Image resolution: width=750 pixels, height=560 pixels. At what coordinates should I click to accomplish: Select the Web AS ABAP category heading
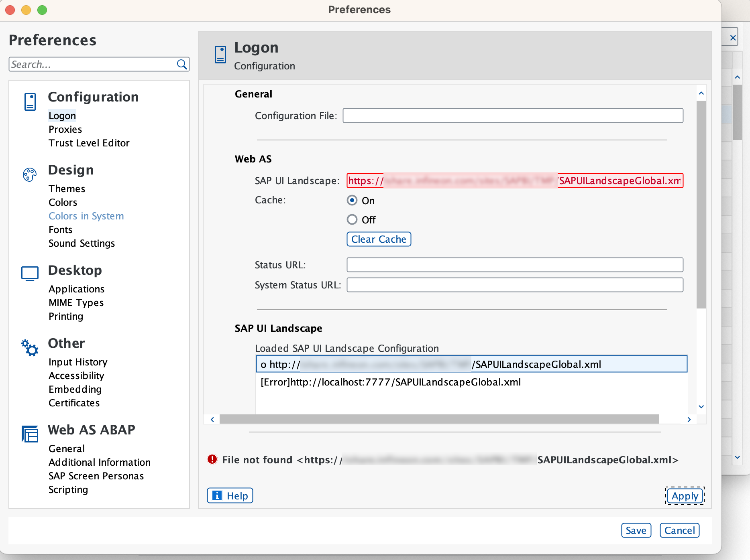(x=92, y=430)
